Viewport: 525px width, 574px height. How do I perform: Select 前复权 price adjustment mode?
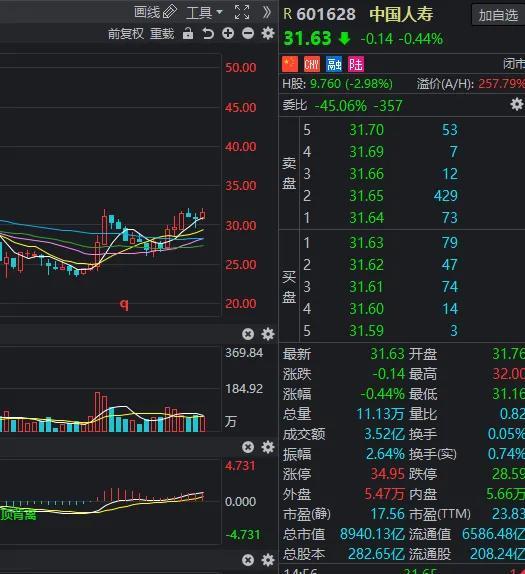coord(126,34)
